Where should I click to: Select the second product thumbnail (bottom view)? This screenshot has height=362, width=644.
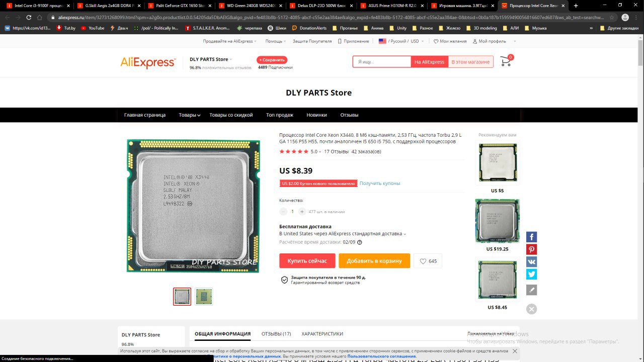[204, 297]
